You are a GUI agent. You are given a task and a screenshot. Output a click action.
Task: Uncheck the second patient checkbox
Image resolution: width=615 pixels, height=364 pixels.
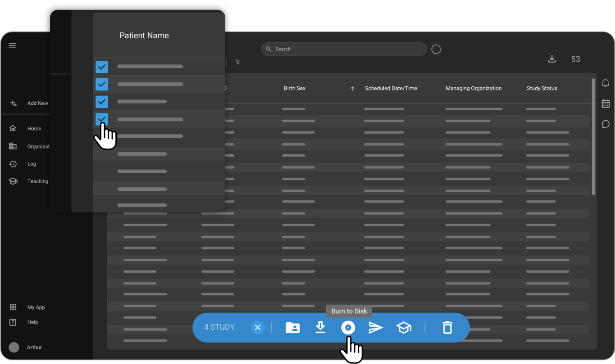pyautogui.click(x=102, y=85)
